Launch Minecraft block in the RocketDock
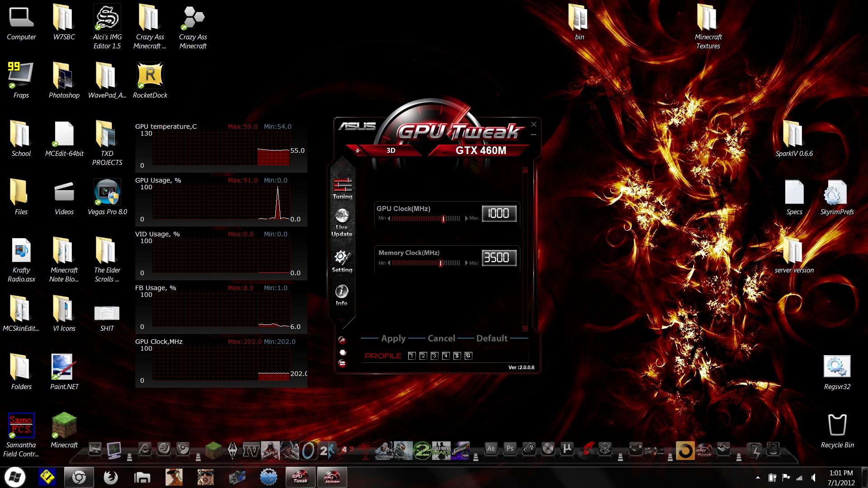The height and width of the screenshot is (488, 868). [x=213, y=450]
